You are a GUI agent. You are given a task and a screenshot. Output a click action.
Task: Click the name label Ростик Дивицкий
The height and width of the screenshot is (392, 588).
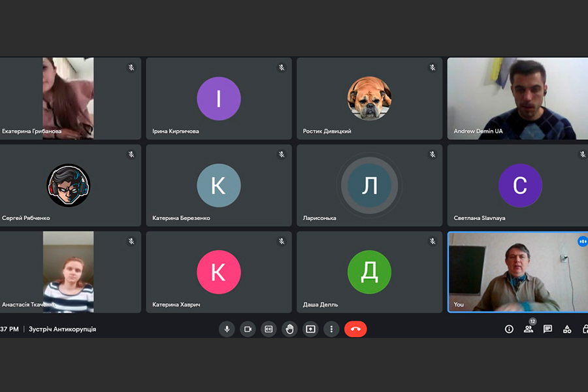[x=327, y=131]
